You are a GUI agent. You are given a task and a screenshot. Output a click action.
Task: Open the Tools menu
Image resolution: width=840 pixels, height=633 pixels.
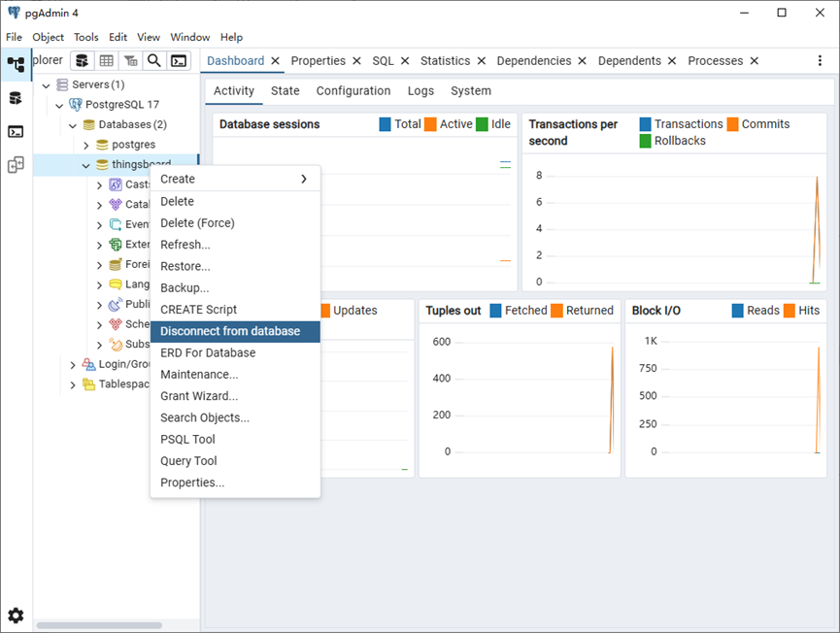click(x=85, y=37)
